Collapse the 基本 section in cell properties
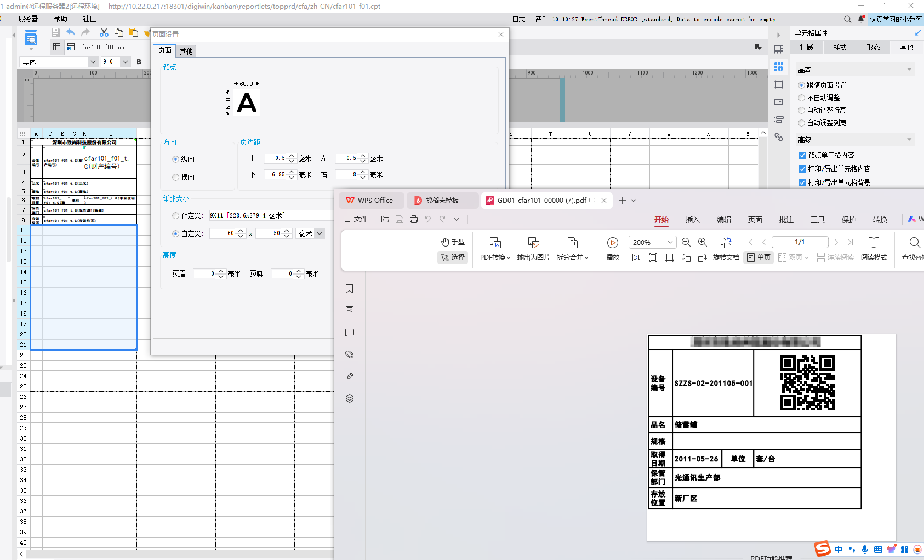Viewport: 924px width, 560px height. click(909, 70)
